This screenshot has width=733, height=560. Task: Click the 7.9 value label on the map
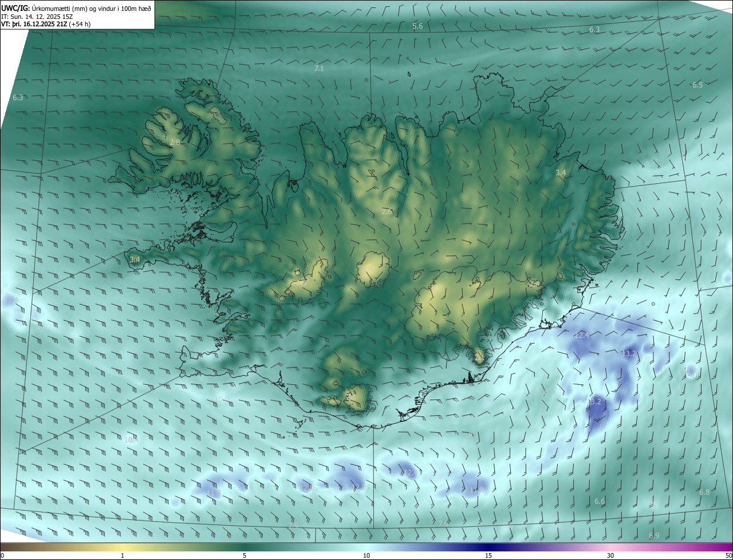pos(293,526)
